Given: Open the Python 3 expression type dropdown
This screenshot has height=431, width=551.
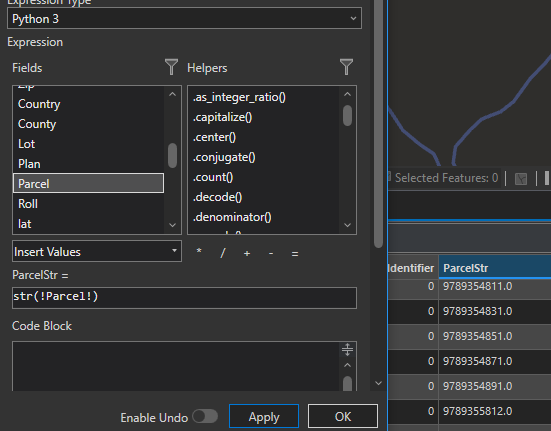Looking at the screenshot, I should [184, 18].
